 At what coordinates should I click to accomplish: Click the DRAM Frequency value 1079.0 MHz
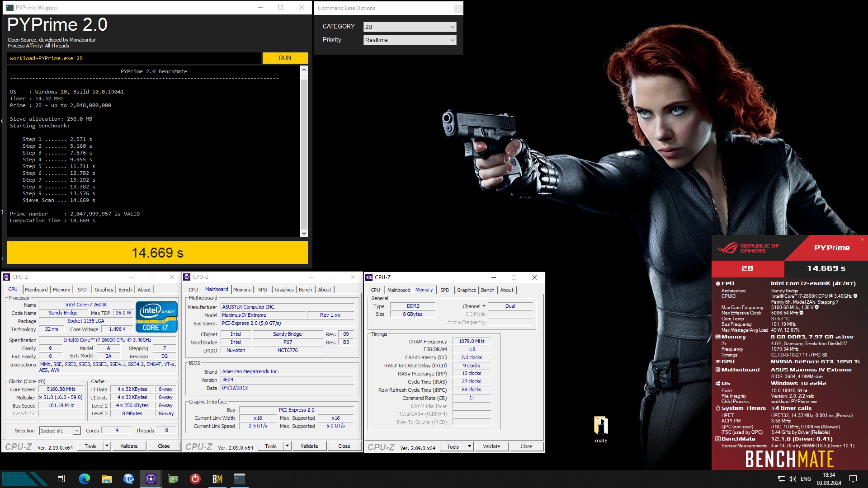click(472, 342)
